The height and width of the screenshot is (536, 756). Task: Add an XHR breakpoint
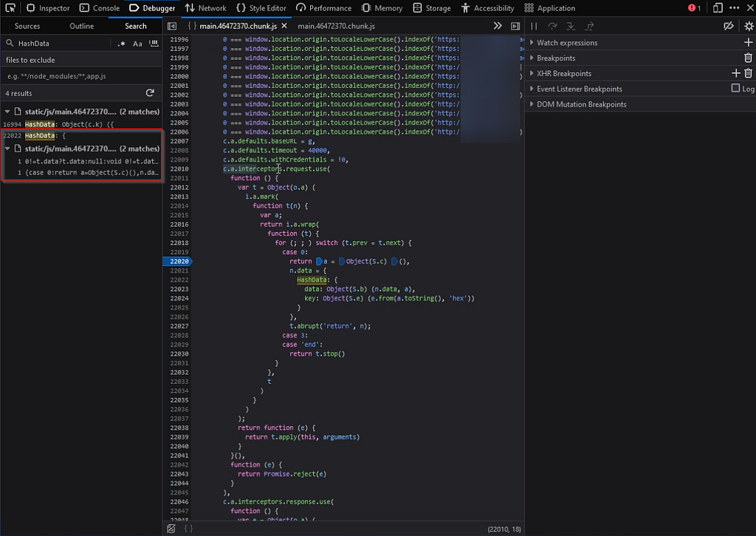click(736, 73)
